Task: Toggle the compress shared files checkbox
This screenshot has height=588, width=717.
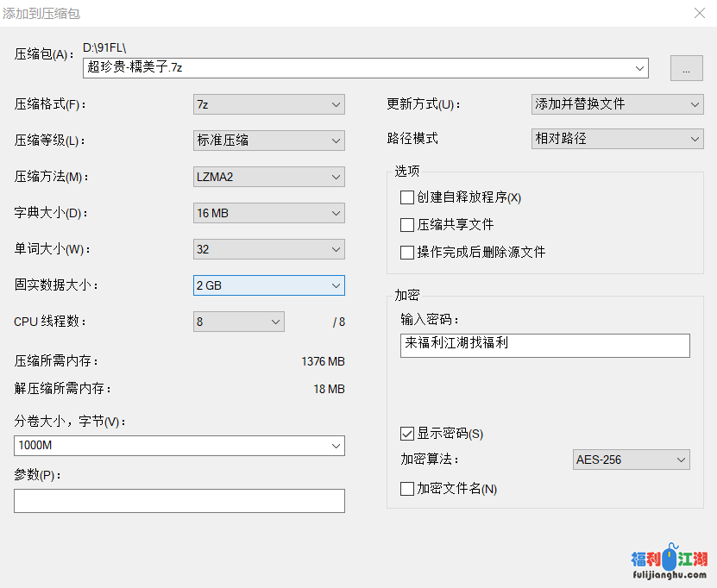Action: (407, 225)
